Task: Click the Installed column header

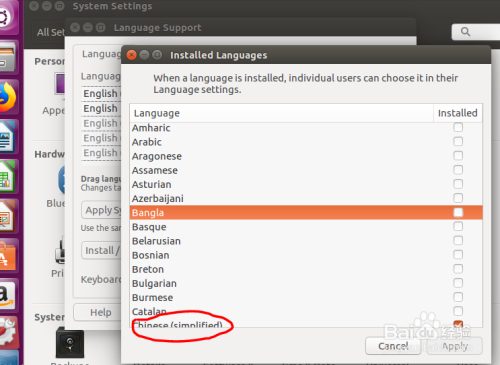Action: [x=458, y=113]
